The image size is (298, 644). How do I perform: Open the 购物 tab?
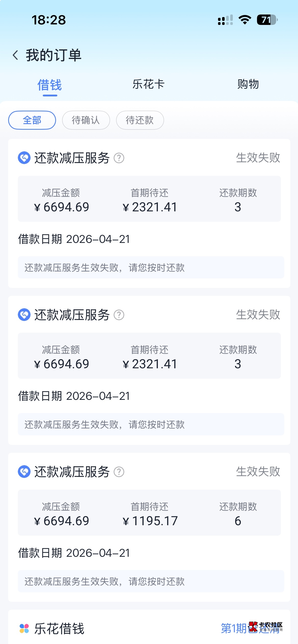click(x=248, y=84)
